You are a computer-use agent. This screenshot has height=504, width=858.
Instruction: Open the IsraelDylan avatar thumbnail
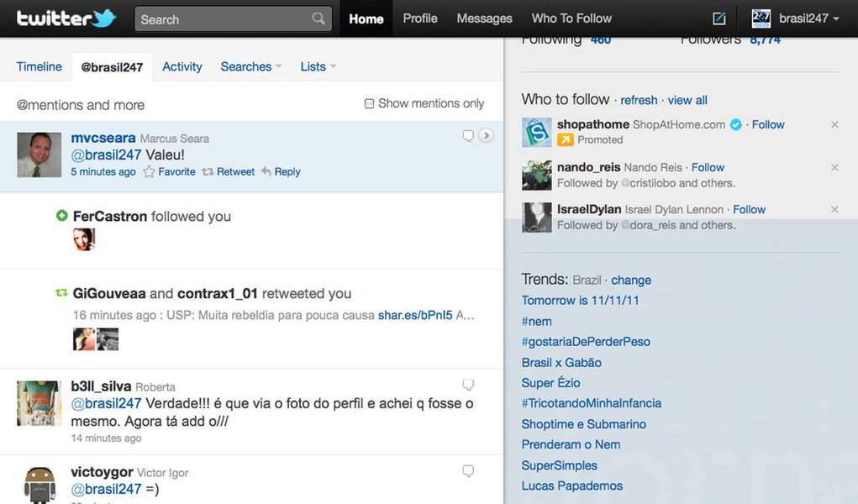coord(536,218)
